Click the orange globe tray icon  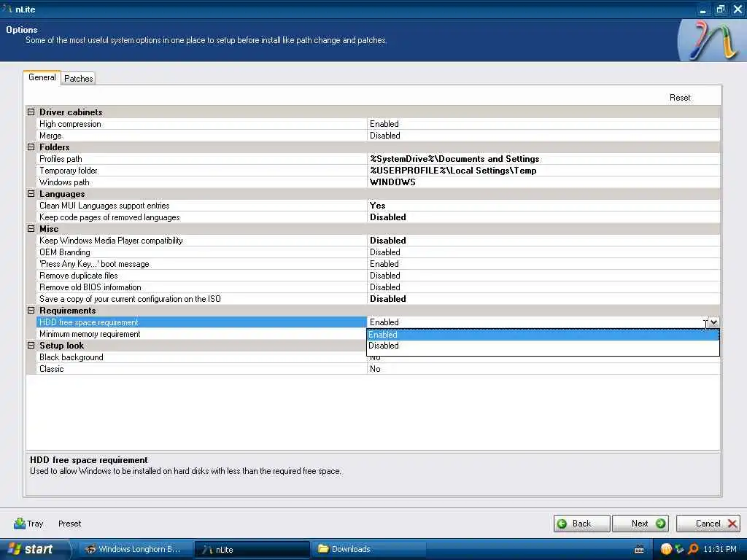pyautogui.click(x=666, y=550)
